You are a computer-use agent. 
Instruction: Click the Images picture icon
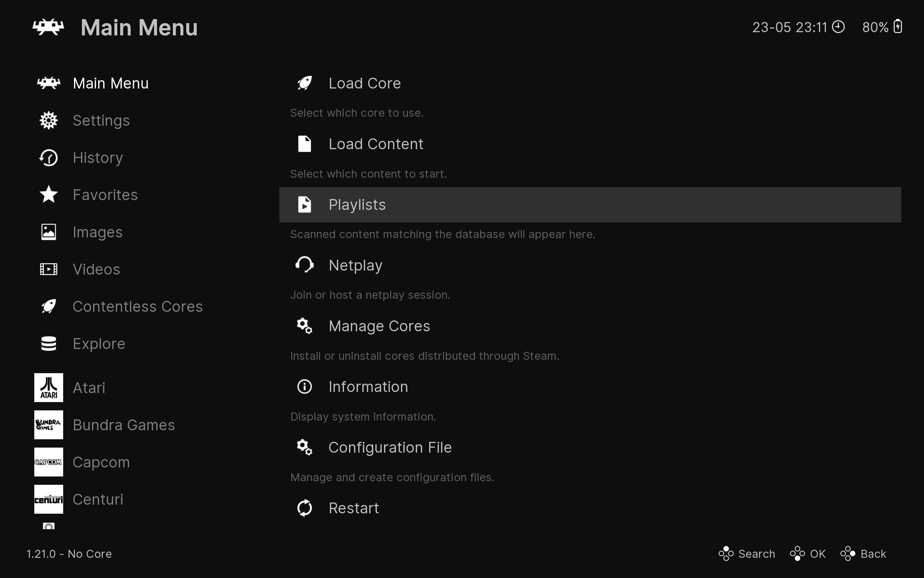(48, 232)
